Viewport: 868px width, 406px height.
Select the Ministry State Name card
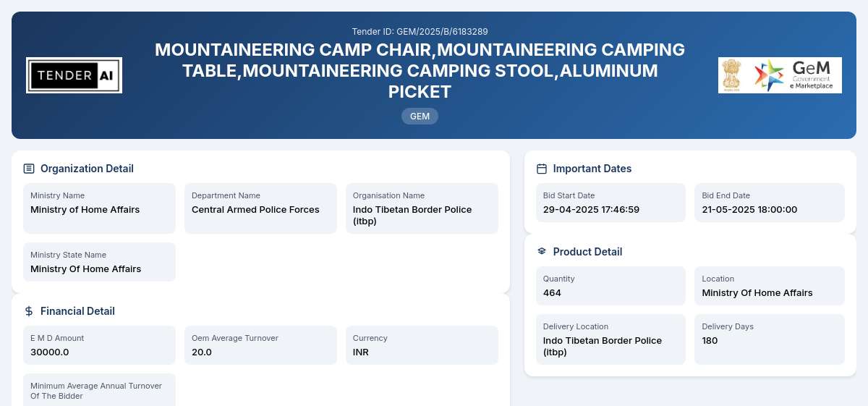[x=99, y=262]
